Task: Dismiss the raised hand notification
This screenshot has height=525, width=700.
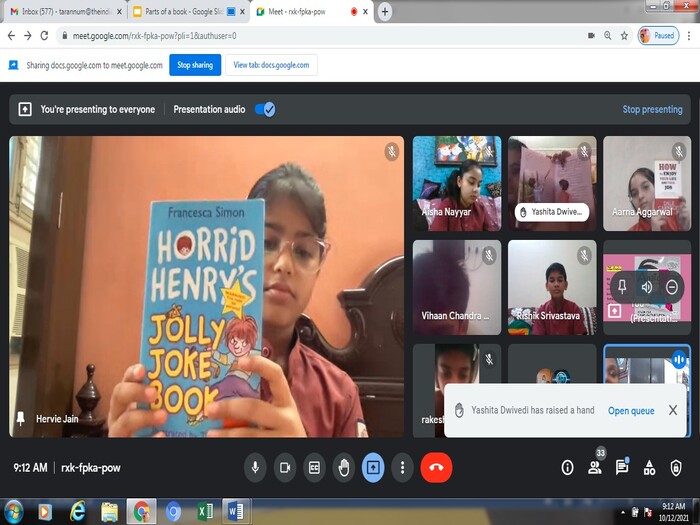Action: [673, 410]
